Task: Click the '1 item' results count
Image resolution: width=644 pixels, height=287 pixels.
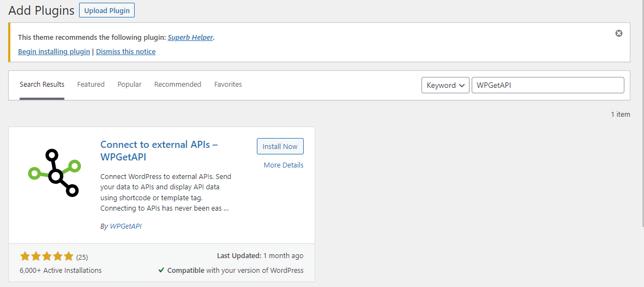Action: 621,114
